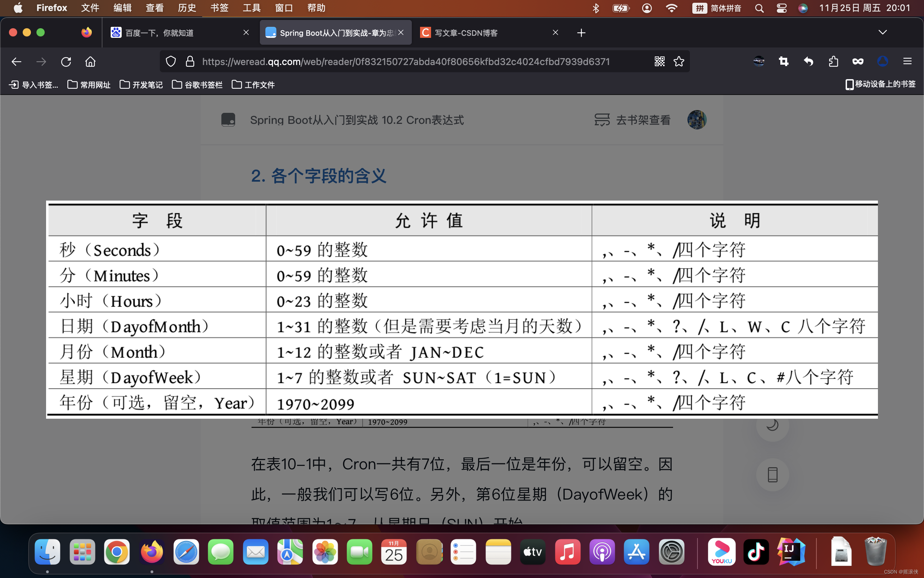Open a new browser tab
Viewport: 924px width, 578px height.
[581, 33]
